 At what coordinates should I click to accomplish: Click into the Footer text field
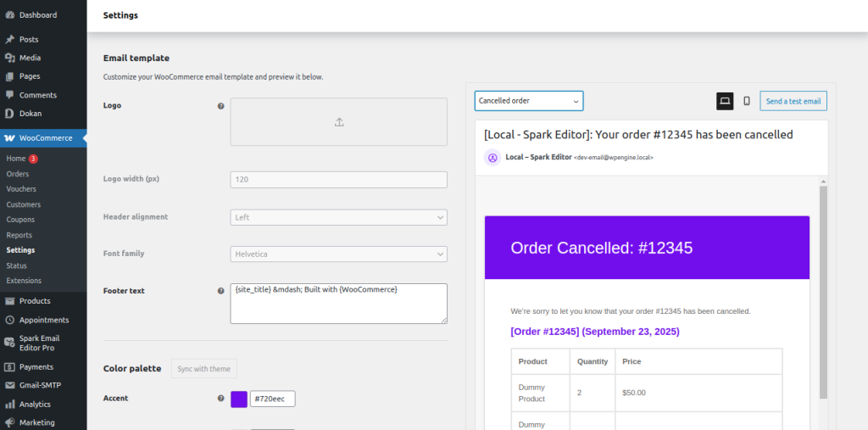point(338,303)
